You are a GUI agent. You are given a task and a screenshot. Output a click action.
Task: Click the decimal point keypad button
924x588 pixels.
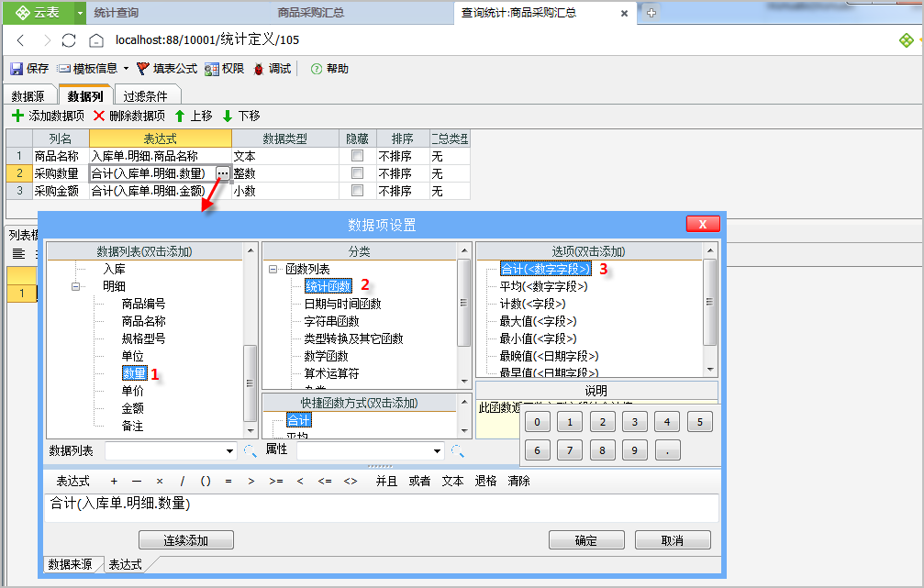[x=667, y=450]
